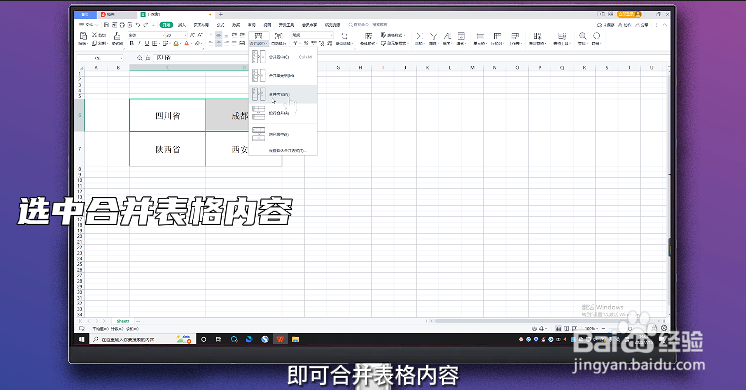
Task: Expand the Paste options arrow
Action: coord(88,44)
